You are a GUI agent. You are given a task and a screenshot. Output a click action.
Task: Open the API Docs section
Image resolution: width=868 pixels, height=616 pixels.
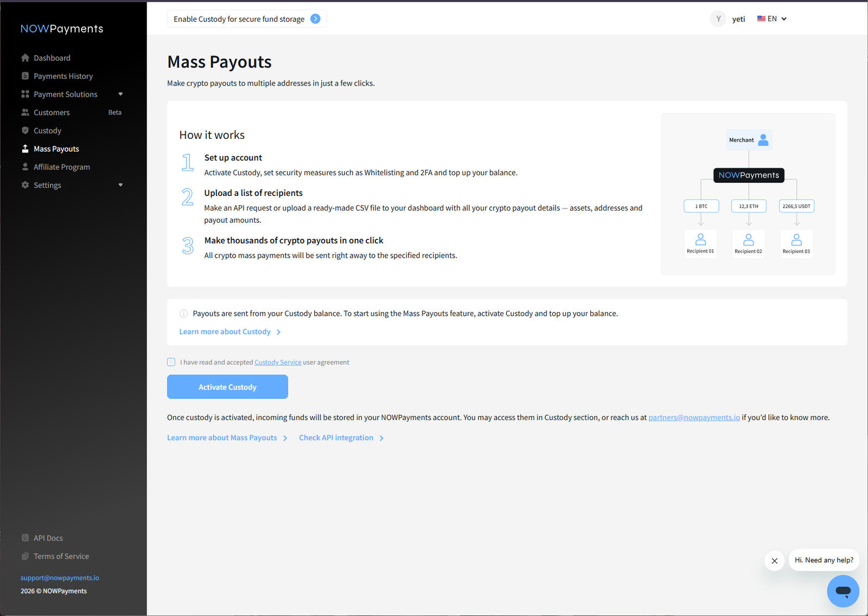point(48,537)
